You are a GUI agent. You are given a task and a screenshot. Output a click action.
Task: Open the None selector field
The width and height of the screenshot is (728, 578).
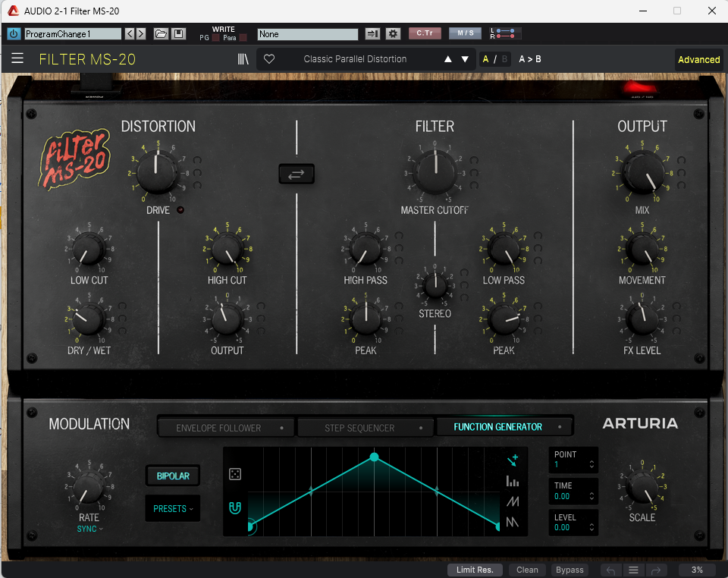pos(308,34)
